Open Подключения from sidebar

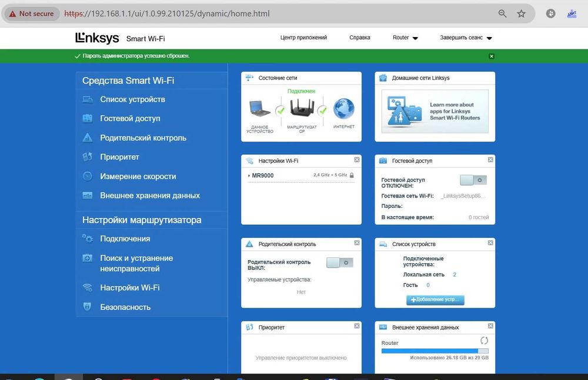tap(125, 238)
